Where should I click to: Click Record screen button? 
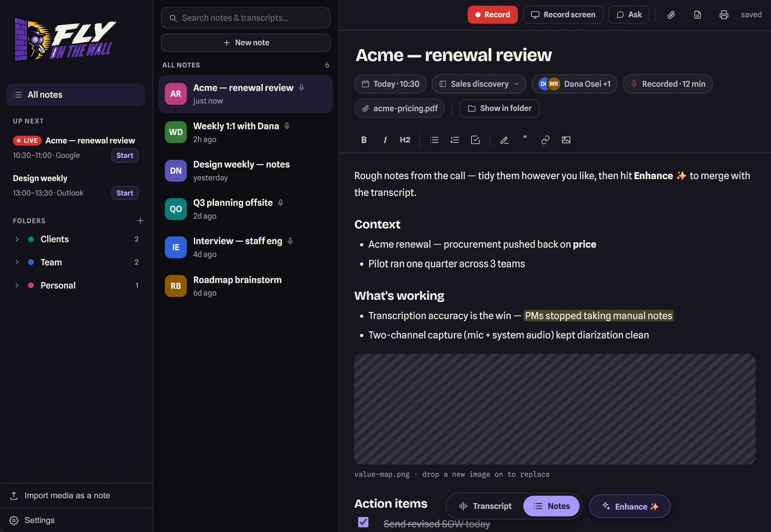[563, 15]
